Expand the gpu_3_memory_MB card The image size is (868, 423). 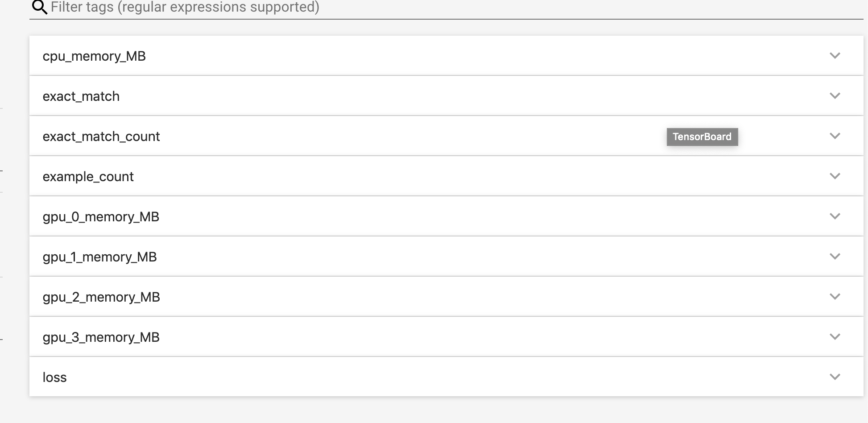pos(835,336)
